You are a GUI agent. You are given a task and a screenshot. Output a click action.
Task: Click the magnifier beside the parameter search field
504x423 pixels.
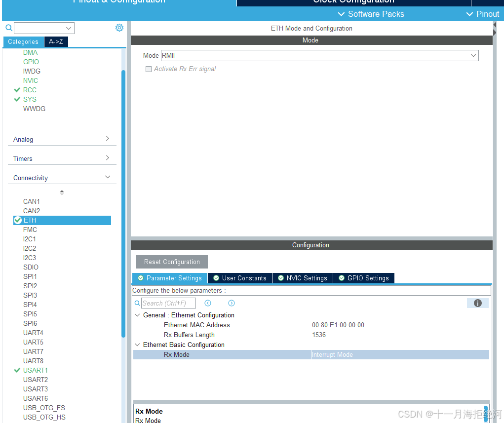tap(137, 303)
